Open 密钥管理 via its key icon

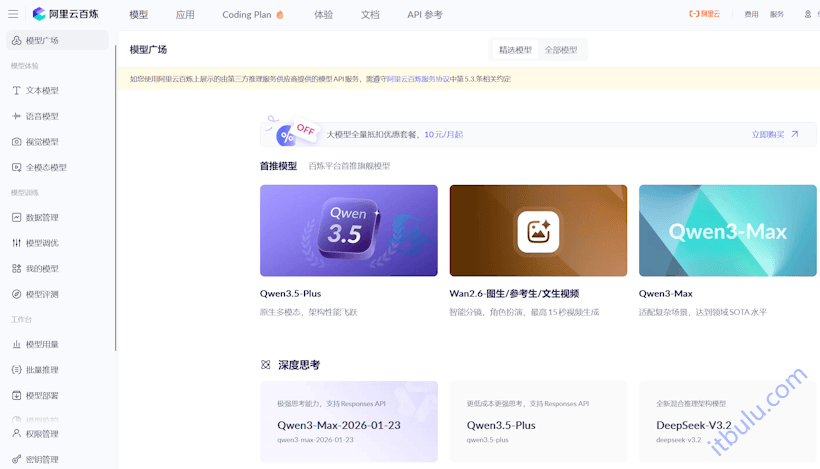(x=17, y=460)
